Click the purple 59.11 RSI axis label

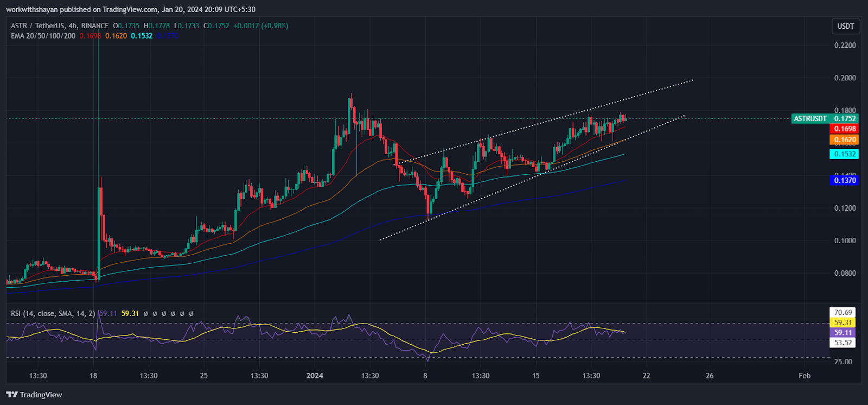[843, 333]
